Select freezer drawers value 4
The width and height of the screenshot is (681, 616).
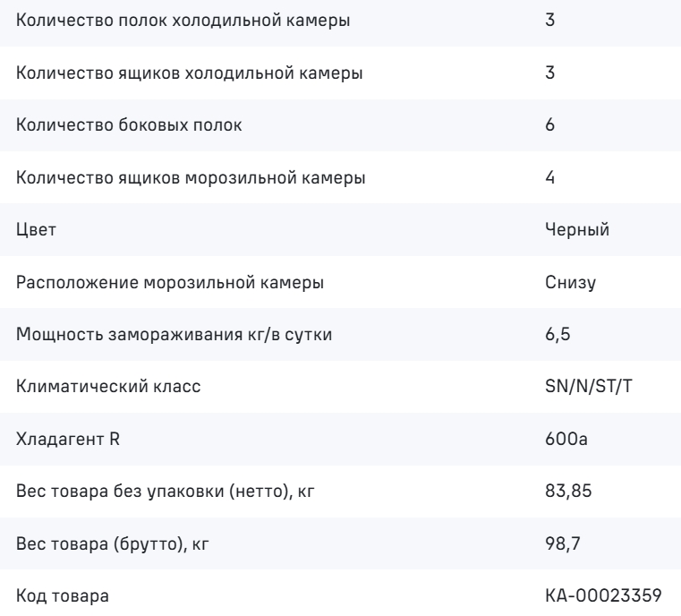(x=549, y=177)
